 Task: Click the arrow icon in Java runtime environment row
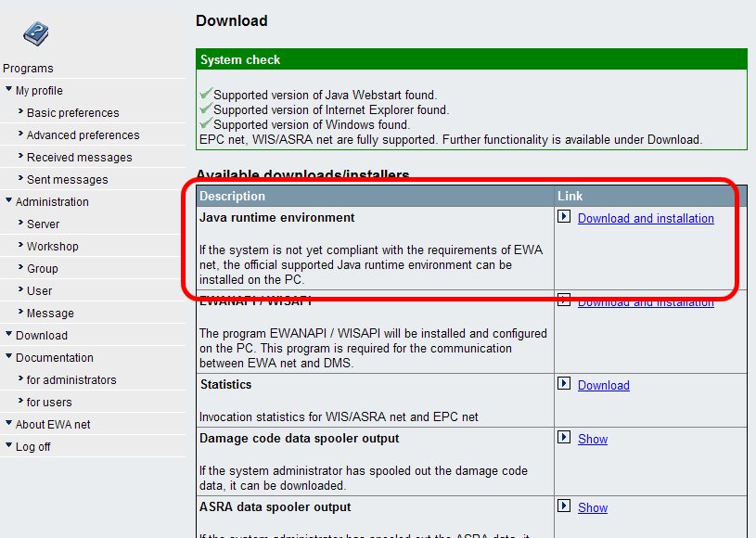564,216
